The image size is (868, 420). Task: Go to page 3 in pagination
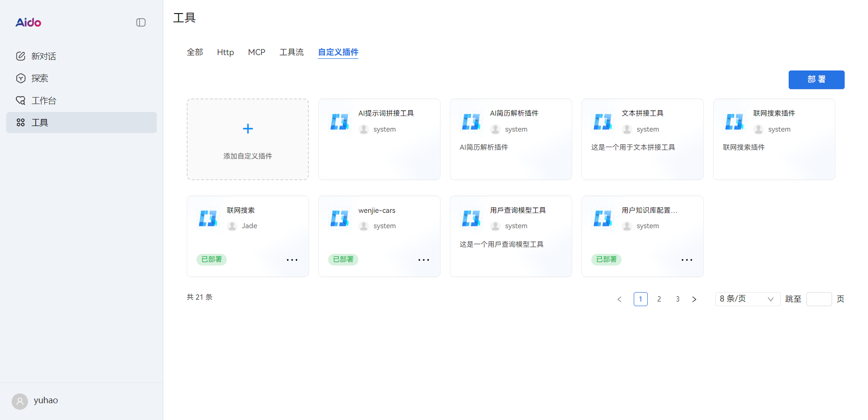tap(678, 299)
